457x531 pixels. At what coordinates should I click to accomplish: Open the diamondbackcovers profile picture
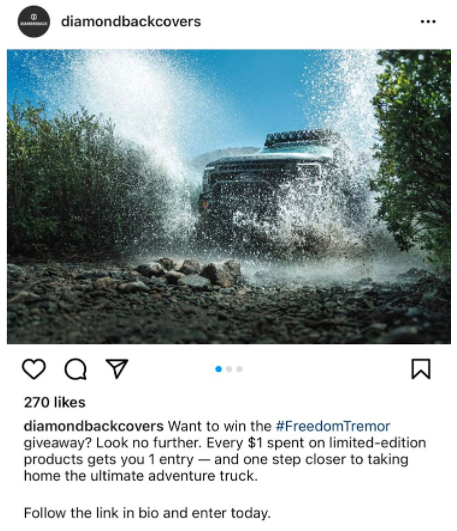(x=34, y=21)
